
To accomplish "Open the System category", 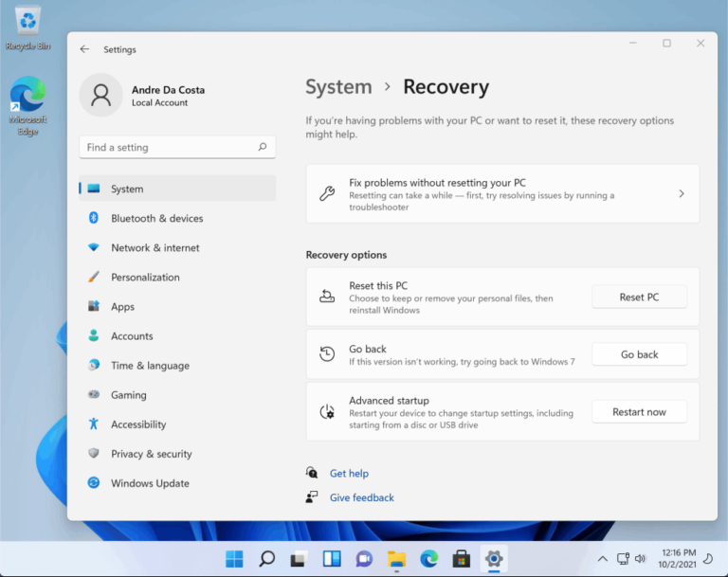I will tap(178, 189).
